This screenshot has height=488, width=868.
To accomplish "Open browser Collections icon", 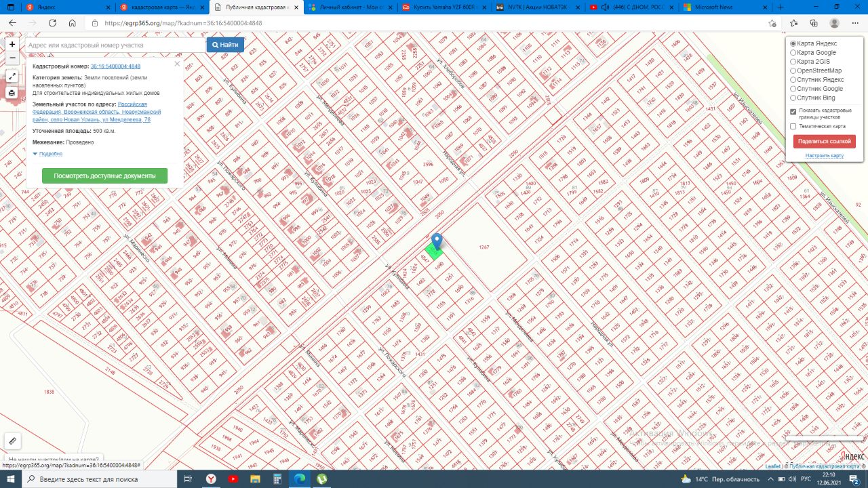I will click(x=814, y=22).
